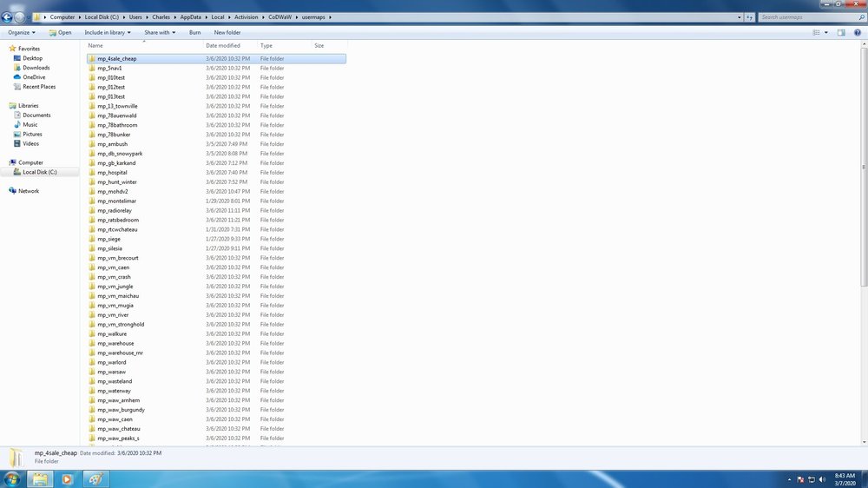Toggle the preview pane icon

coord(841,32)
